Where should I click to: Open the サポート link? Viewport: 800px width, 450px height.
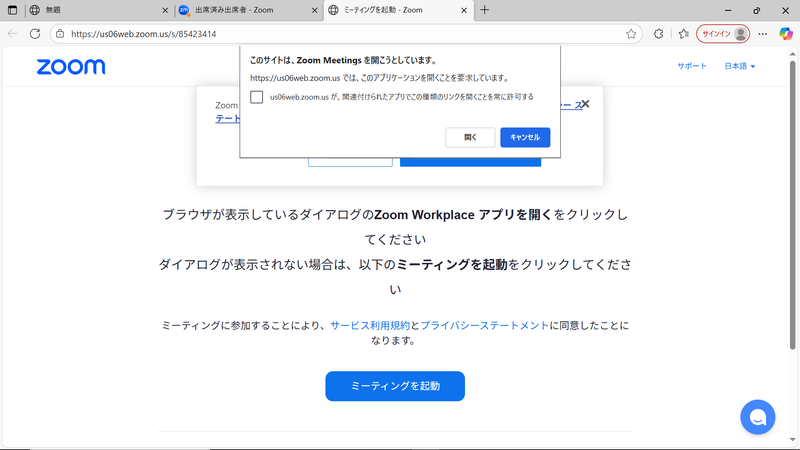(692, 66)
